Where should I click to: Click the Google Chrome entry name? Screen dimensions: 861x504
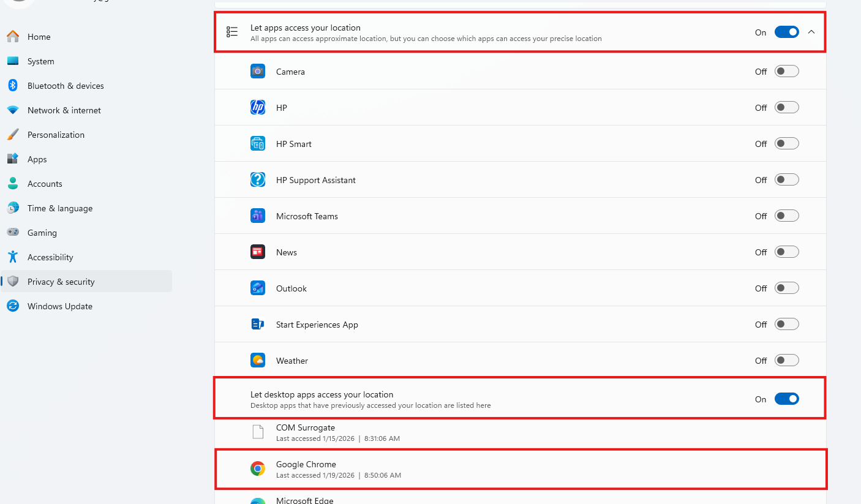306,464
